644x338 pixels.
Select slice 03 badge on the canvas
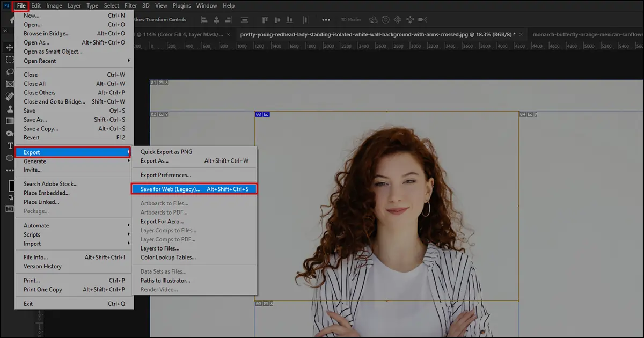pos(259,114)
